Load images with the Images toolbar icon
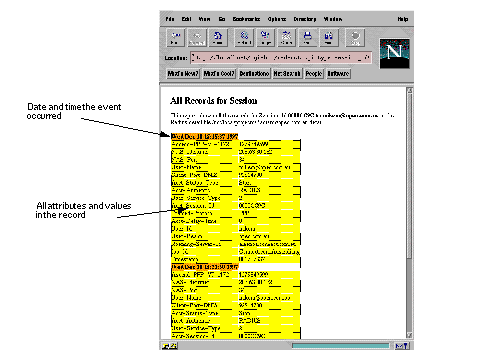This screenshot has width=487, height=360. click(265, 37)
